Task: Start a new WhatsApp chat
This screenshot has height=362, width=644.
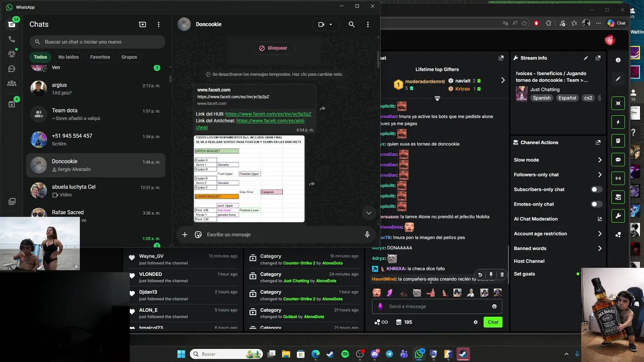Action: (142, 24)
